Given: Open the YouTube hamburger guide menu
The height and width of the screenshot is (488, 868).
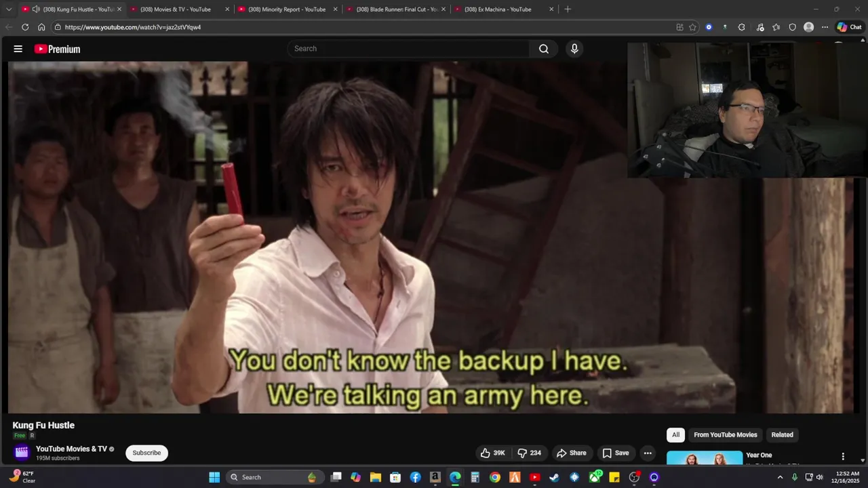Looking at the screenshot, I should coord(18,49).
